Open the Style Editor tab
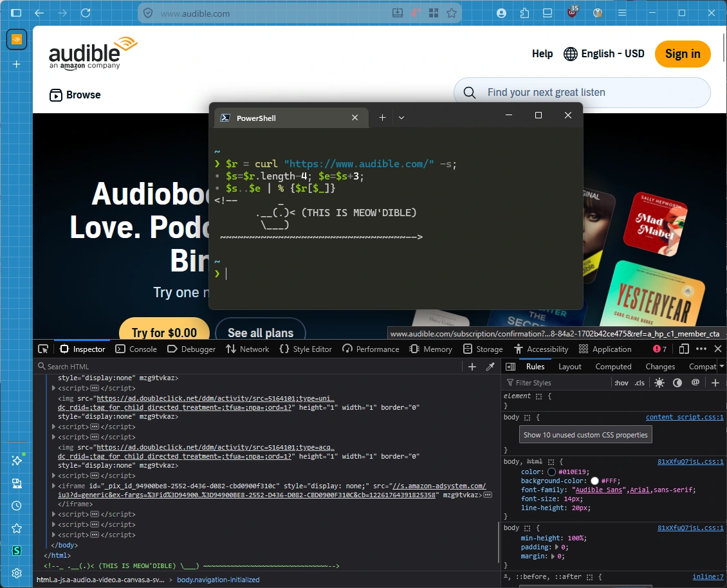This screenshot has height=588, width=727. 306,349
